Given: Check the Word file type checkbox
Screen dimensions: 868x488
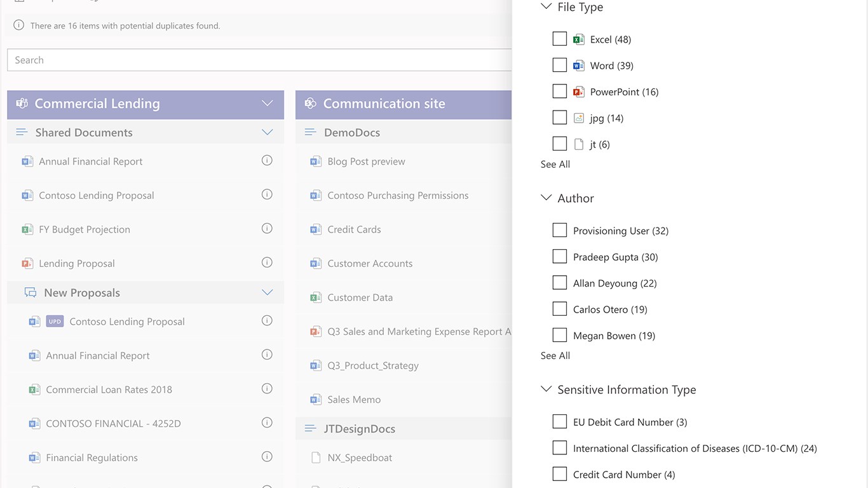Looking at the screenshot, I should [559, 65].
